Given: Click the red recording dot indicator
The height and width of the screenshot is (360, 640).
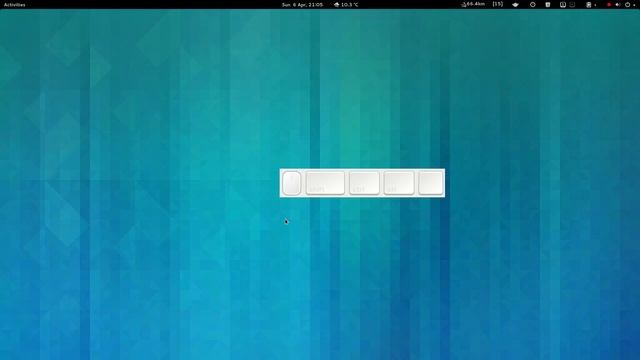Looking at the screenshot, I should point(609,4).
